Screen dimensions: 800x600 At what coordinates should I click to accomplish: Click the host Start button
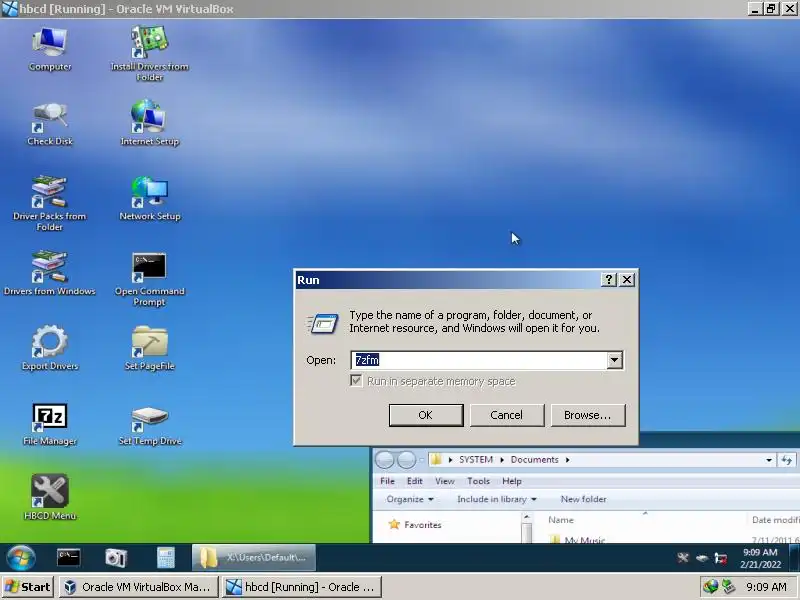(x=28, y=587)
